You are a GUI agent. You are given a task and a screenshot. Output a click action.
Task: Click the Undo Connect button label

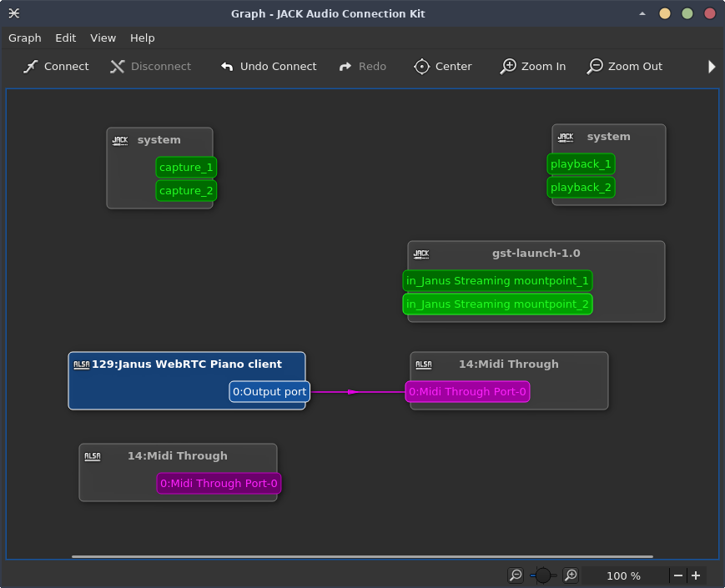(x=279, y=67)
